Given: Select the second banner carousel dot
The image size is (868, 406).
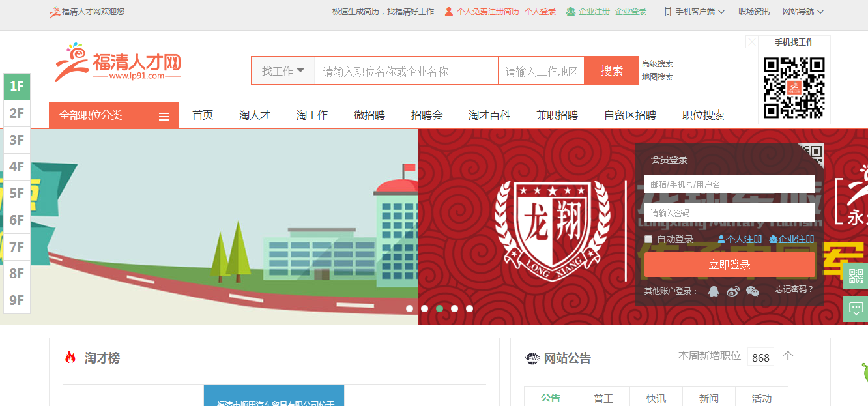Looking at the screenshot, I should pos(425,308).
